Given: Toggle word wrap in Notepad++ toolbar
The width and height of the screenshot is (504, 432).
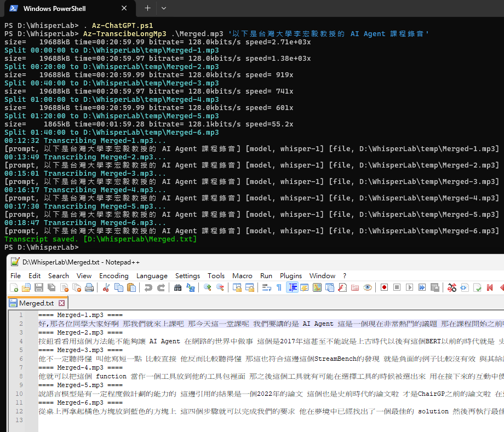Looking at the screenshot, I should point(266,287).
